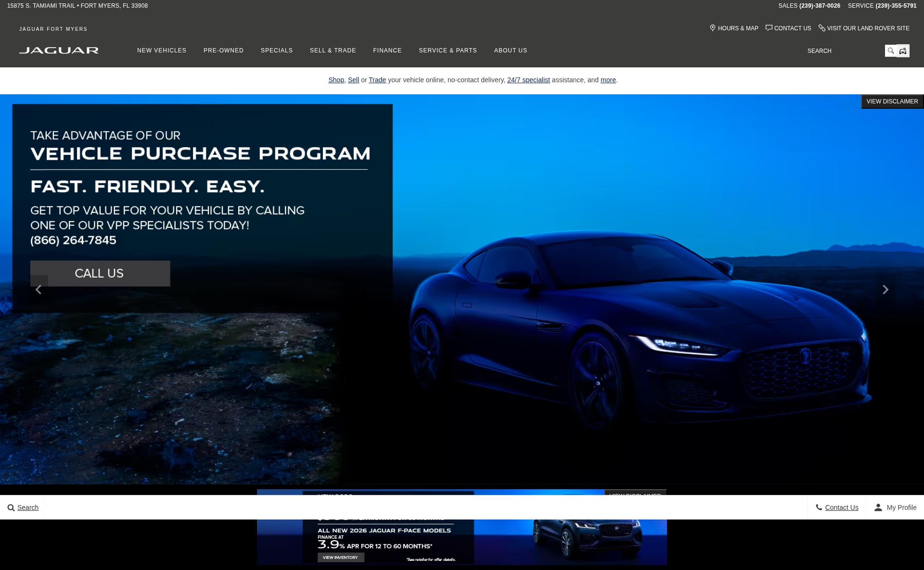The width and height of the screenshot is (924, 570).
Task: Open the New Vehicles menu
Action: click(x=162, y=51)
